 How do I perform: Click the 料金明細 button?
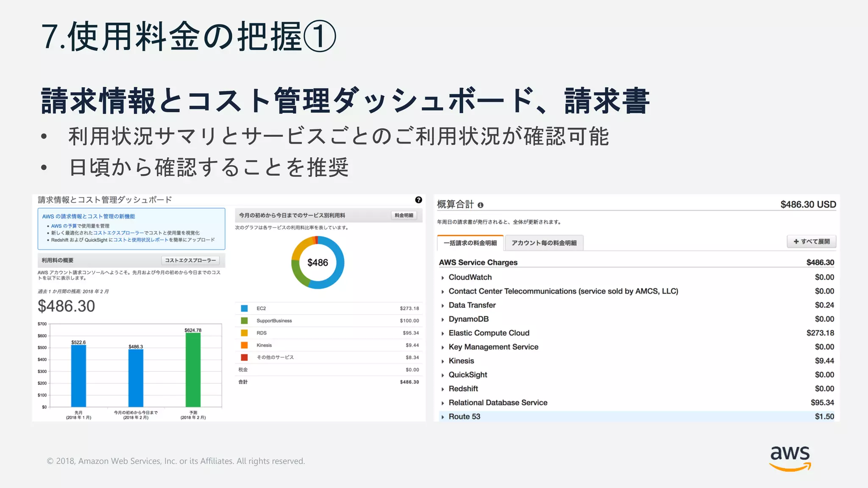[x=404, y=215]
